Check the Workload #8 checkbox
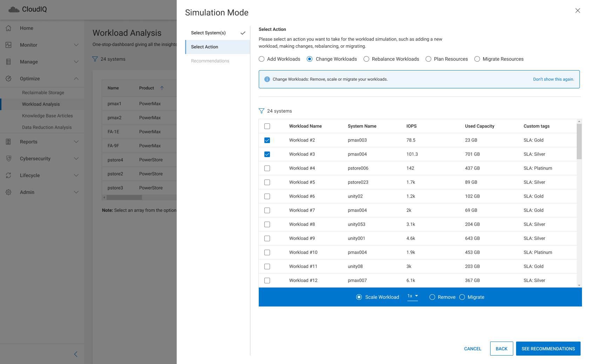 267,224
